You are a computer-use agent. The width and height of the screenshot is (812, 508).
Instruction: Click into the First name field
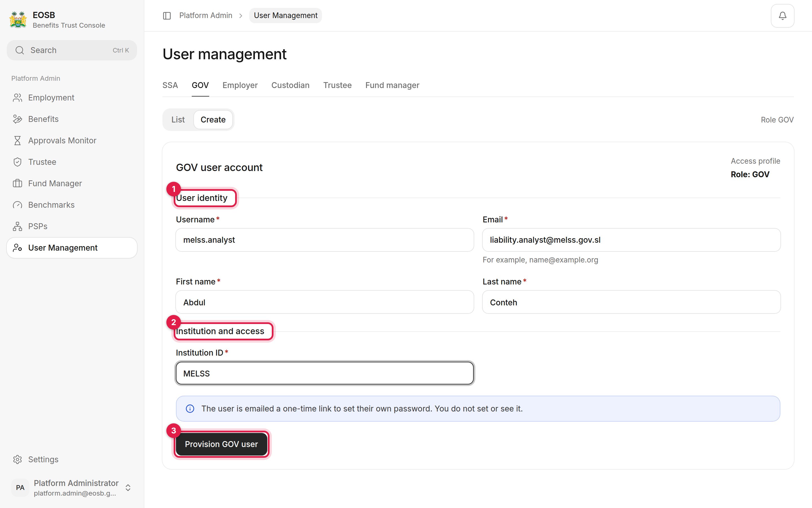[325, 302]
